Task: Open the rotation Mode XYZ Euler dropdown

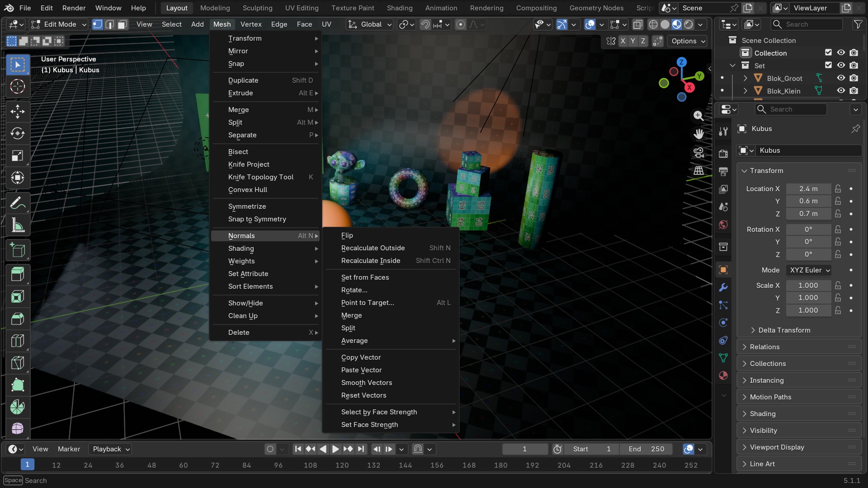Action: coord(809,270)
